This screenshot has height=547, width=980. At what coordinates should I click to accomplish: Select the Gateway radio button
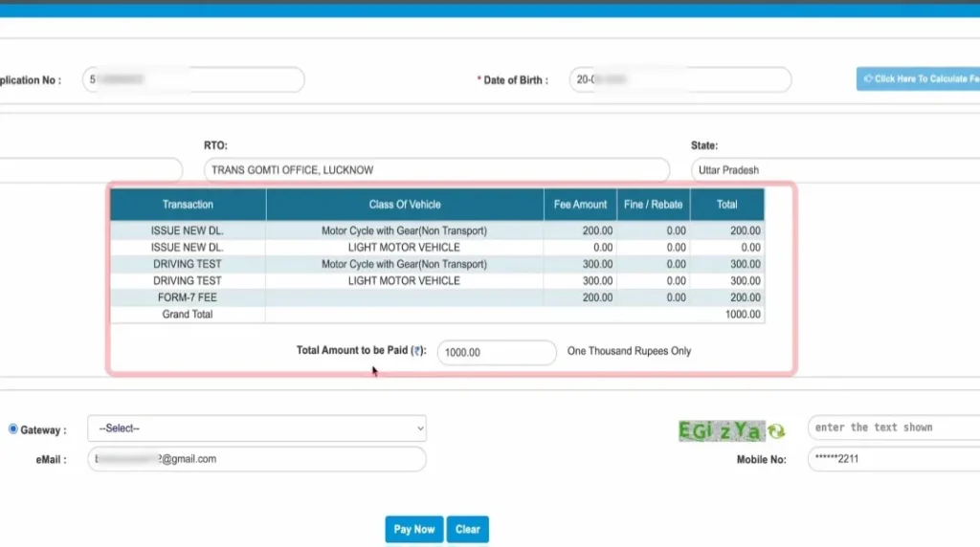13,429
